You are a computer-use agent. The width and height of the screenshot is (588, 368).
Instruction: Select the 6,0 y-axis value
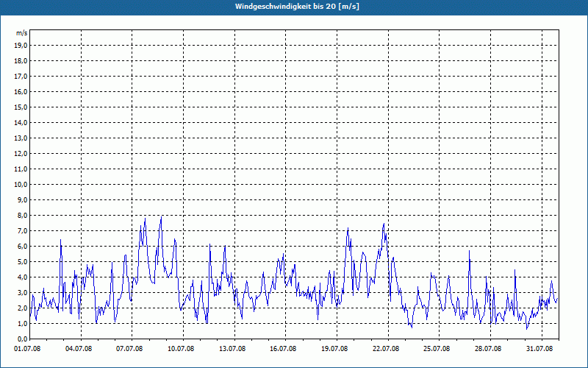pos(23,247)
